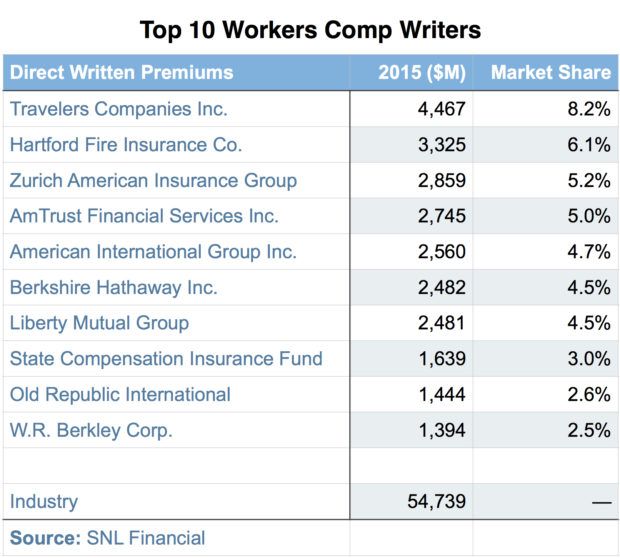Select State Compensation Insurance Fund cell

coord(166,359)
